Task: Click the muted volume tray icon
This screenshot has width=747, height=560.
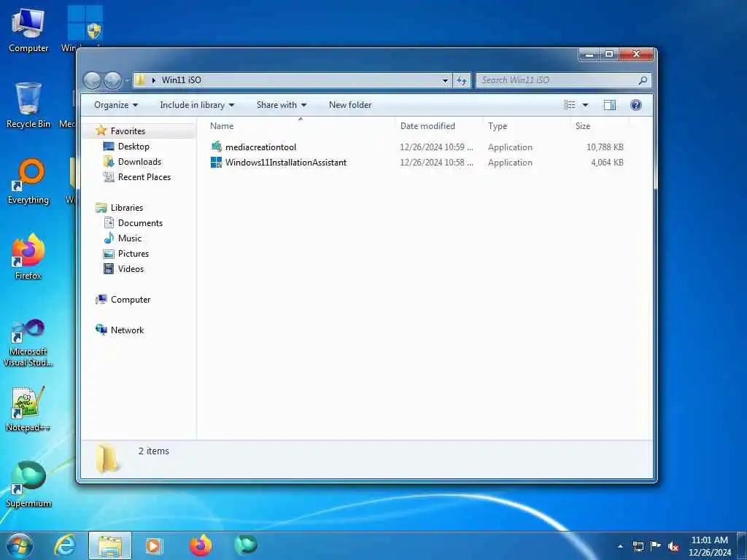Action: [673, 546]
